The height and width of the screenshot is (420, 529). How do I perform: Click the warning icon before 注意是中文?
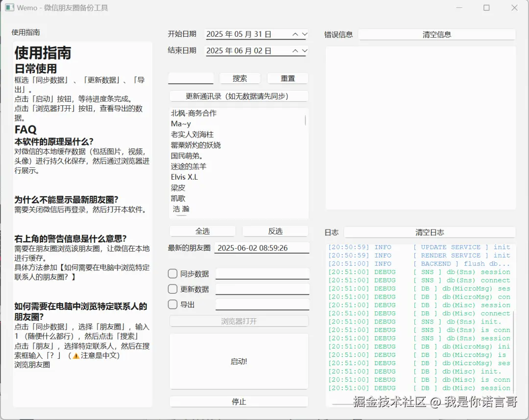76,355
